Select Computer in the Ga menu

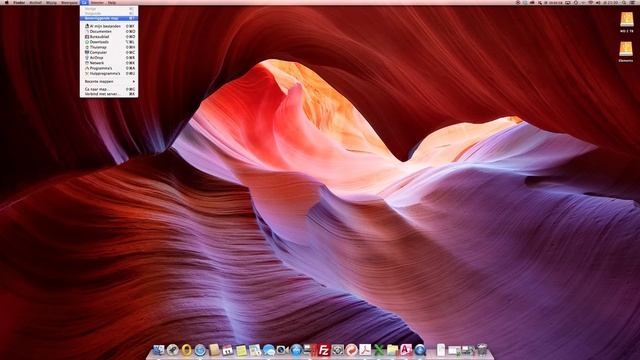coord(109,53)
